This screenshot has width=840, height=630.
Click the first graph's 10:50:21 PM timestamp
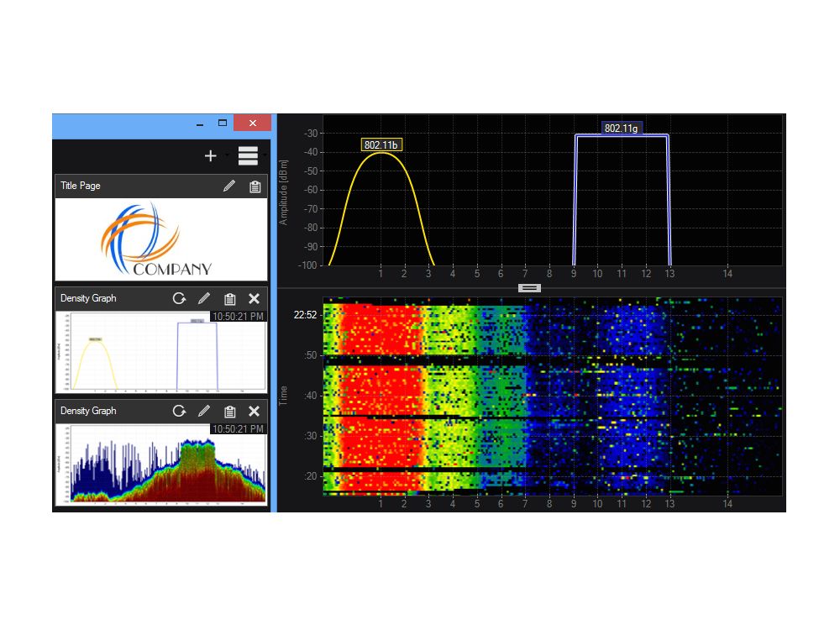point(238,317)
